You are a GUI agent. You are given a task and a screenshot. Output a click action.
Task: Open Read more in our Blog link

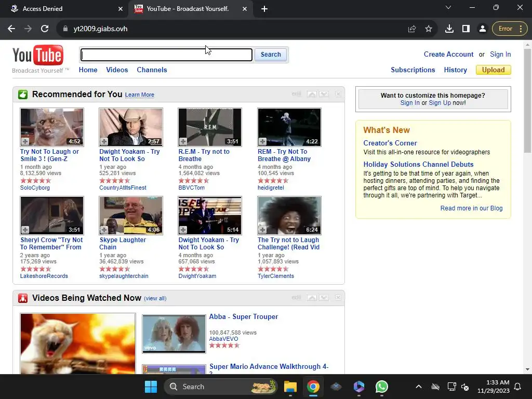coord(471,208)
